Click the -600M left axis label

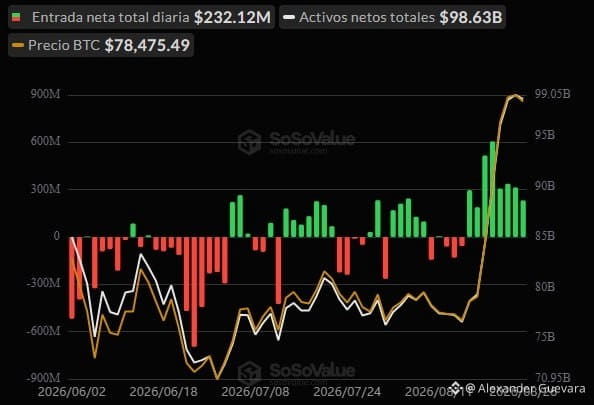pos(43,330)
